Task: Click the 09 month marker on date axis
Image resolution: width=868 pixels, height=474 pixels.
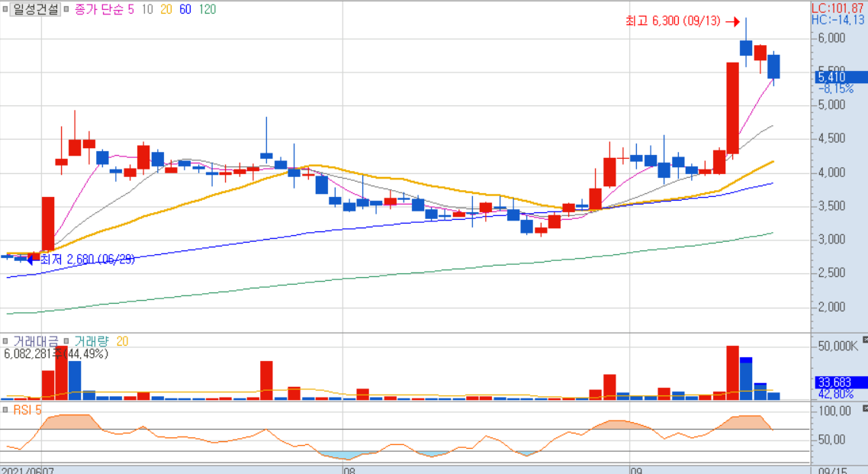Action: tap(636, 471)
